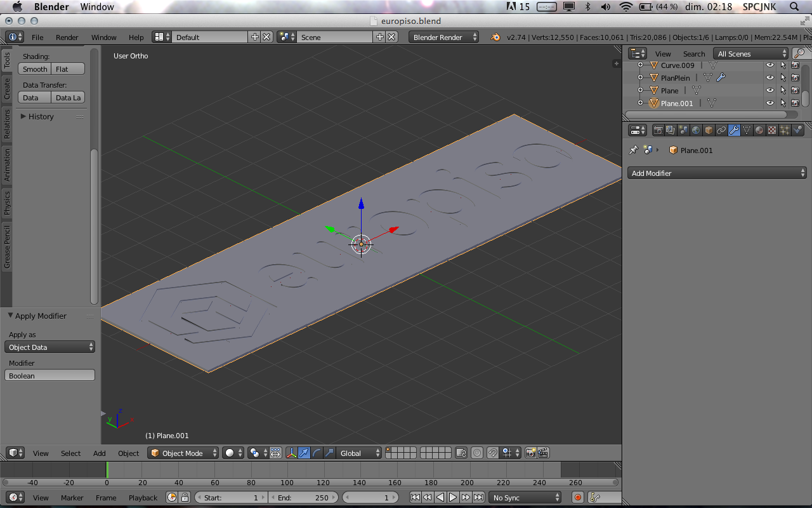Hide the PlanPlein object with its eye icon
Image resolution: width=812 pixels, height=508 pixels.
click(770, 78)
